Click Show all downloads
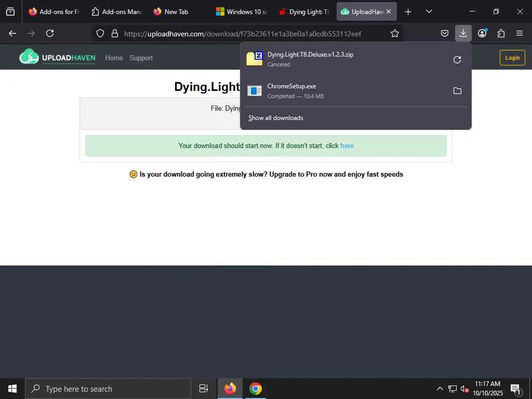This screenshot has height=399, width=532. [x=275, y=118]
